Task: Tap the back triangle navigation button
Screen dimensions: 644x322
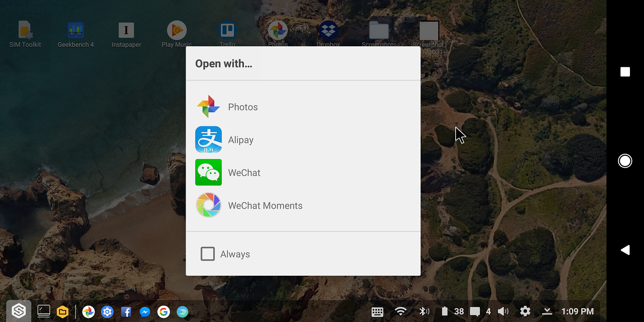Action: (x=625, y=250)
